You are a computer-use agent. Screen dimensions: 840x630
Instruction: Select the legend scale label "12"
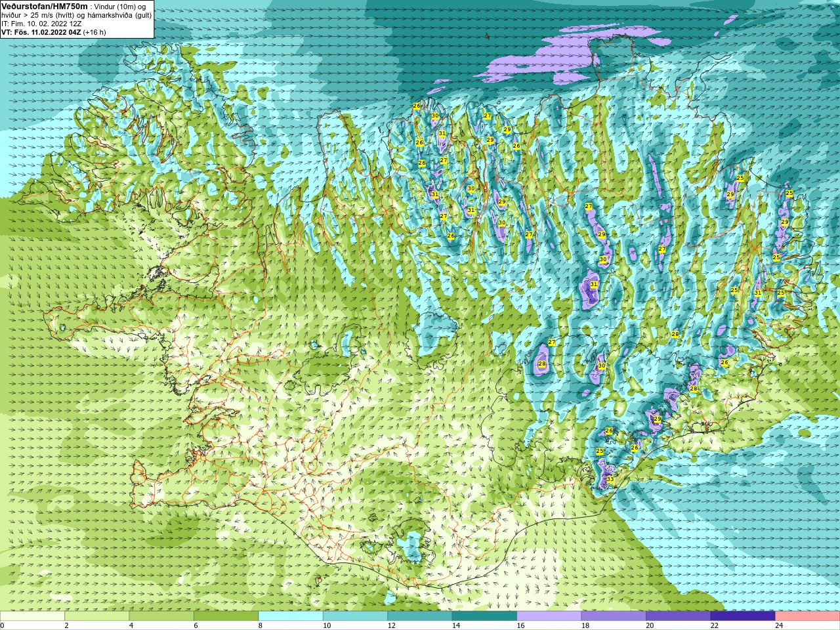pyautogui.click(x=391, y=625)
